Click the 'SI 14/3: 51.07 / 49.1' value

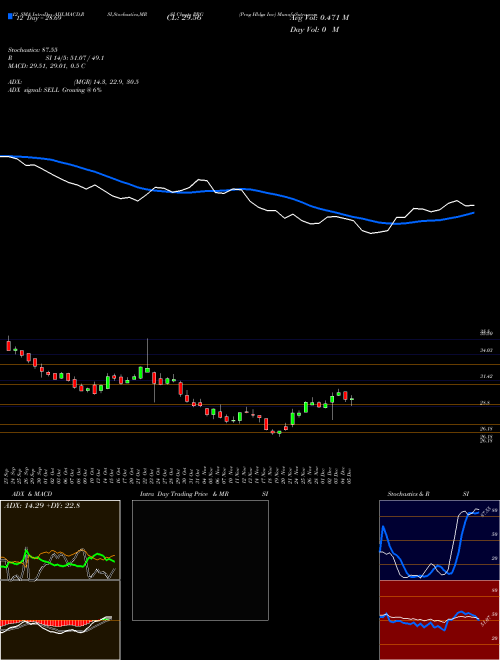[x=75, y=58]
